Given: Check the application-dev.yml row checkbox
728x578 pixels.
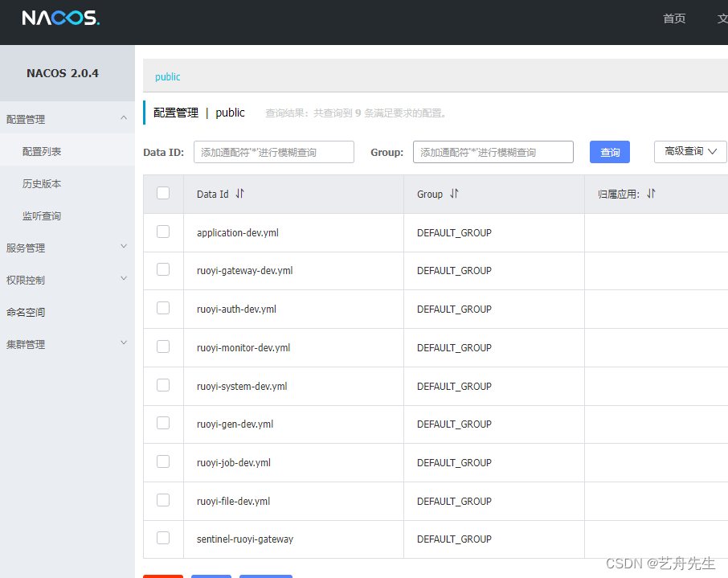Looking at the screenshot, I should tap(163, 232).
